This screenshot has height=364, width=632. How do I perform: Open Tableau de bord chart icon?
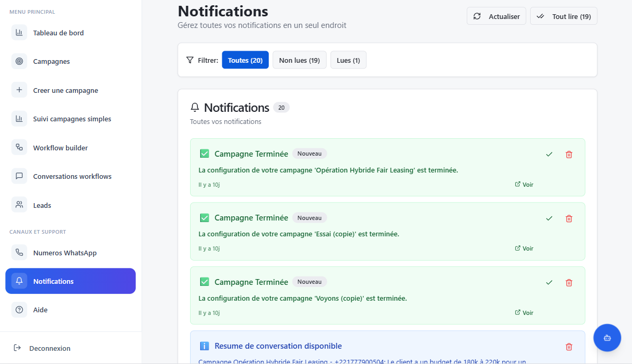[19, 33]
